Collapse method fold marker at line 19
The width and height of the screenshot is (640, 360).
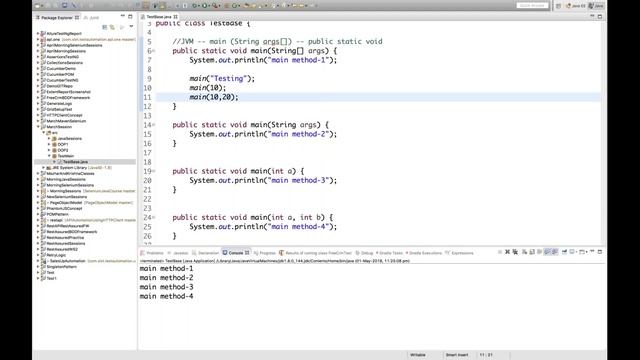coord(154,171)
